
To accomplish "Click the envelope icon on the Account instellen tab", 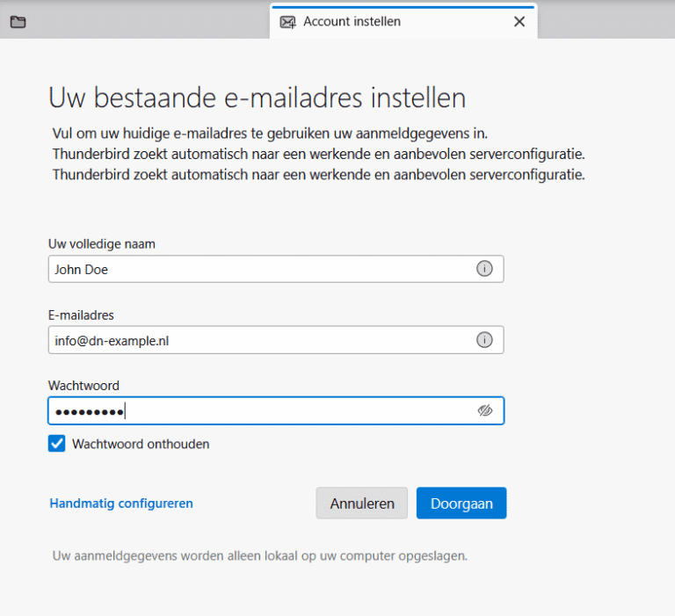I will [287, 22].
